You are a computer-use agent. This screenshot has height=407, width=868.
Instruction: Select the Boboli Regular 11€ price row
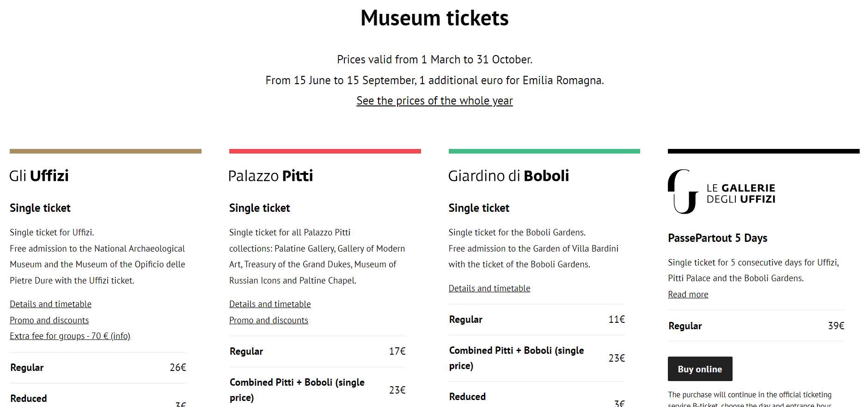tap(537, 320)
